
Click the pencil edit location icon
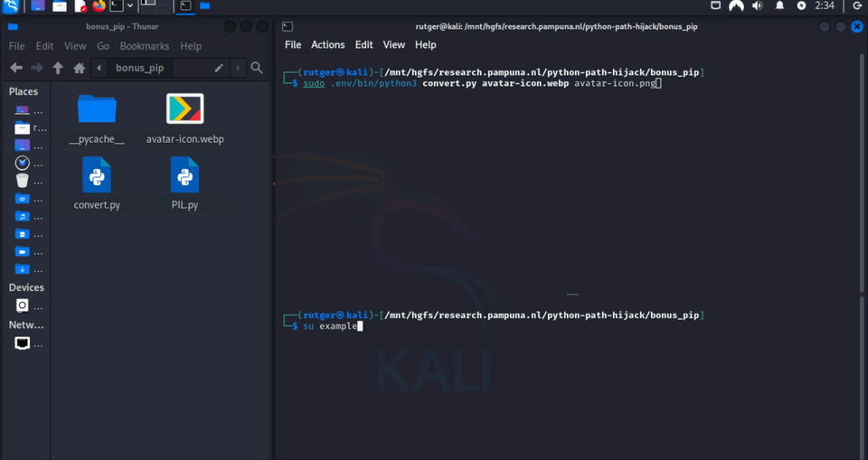[x=219, y=68]
